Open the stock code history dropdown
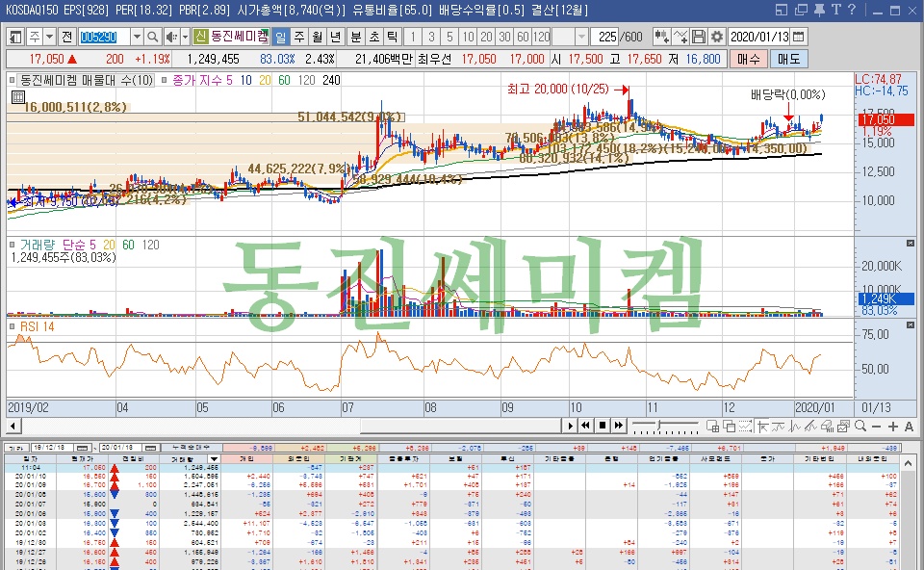This screenshot has width=924, height=570. click(137, 38)
